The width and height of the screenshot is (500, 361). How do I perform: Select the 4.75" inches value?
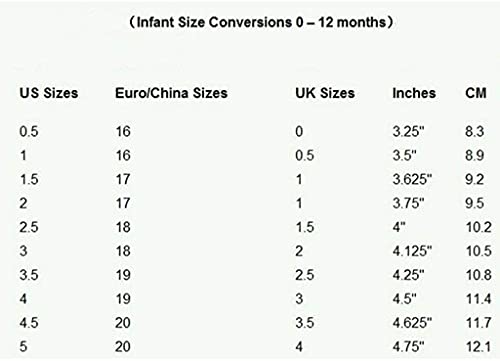pos(408,347)
